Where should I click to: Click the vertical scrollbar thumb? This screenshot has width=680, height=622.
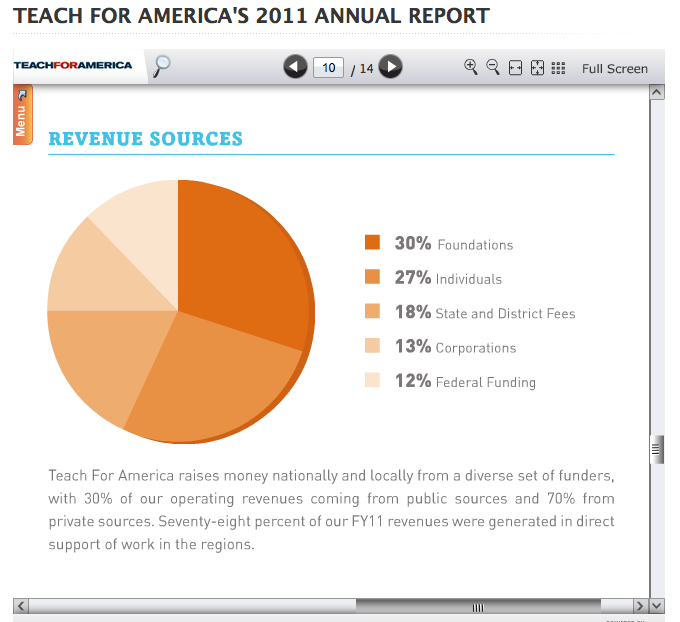coord(657,450)
